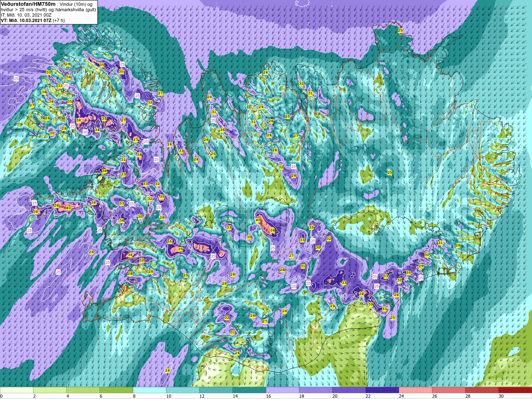Select the 4–6 m/s green legend swatch

(83, 390)
